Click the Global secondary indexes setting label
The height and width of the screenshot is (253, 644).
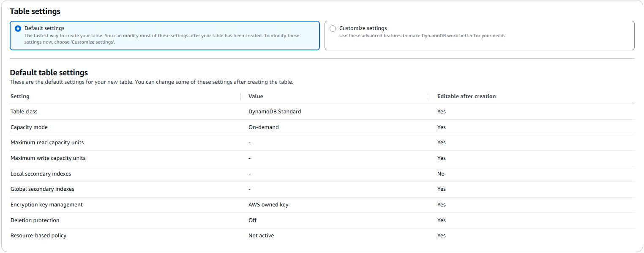point(42,189)
